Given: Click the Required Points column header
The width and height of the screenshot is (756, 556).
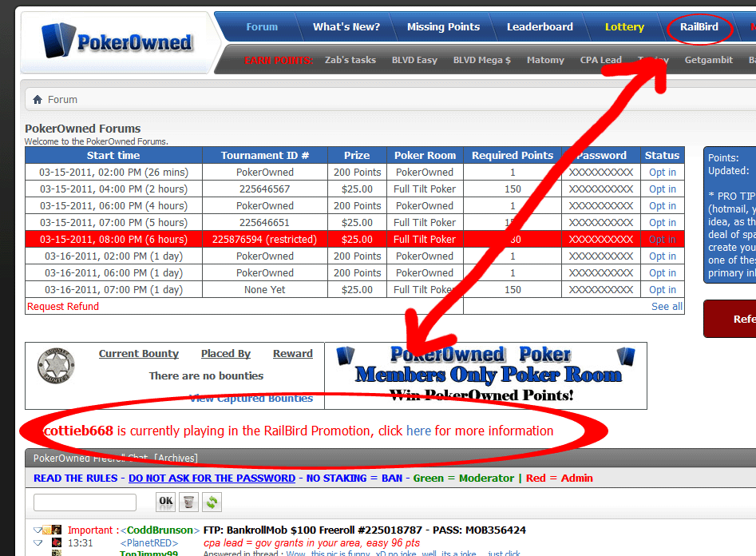Looking at the screenshot, I should [x=512, y=156].
